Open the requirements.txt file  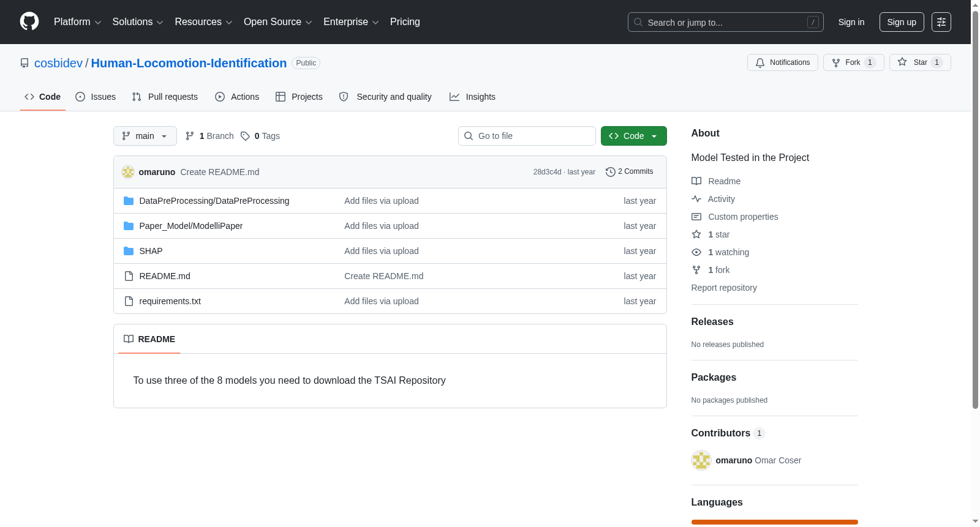(170, 301)
